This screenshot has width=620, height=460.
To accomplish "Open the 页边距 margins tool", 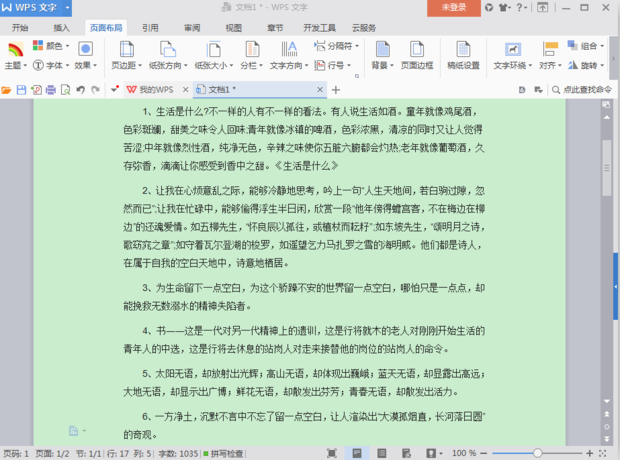I will point(126,55).
